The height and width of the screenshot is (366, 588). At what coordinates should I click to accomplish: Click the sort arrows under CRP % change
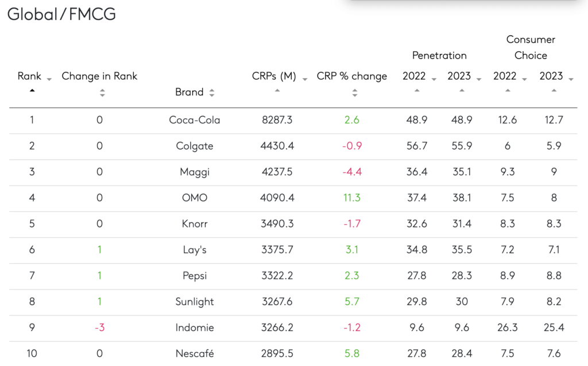coord(354,92)
